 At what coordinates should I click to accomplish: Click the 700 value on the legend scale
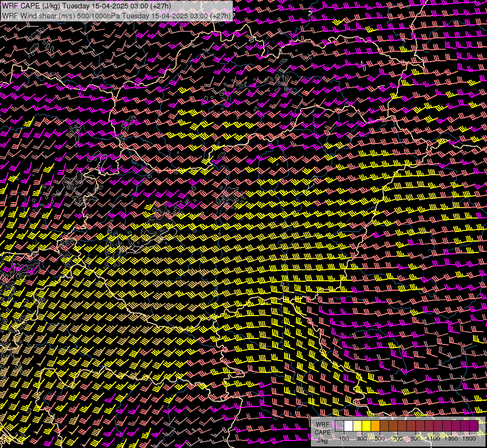pyautogui.click(x=397, y=439)
